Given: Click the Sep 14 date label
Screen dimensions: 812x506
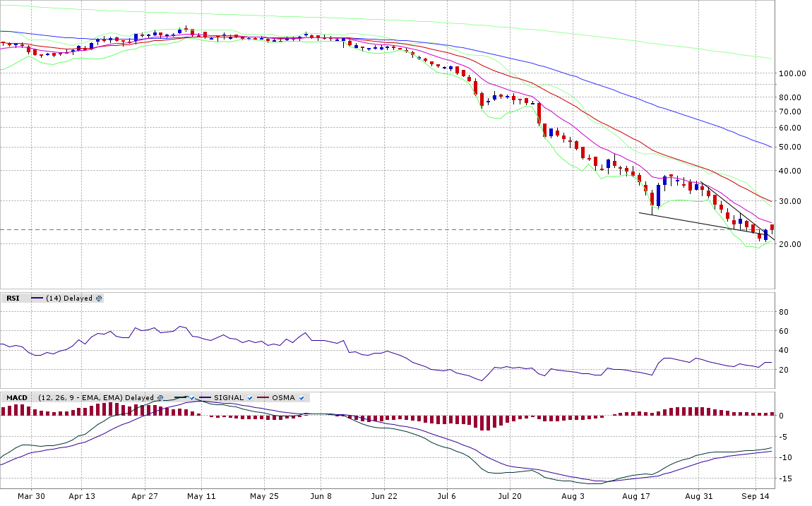Looking at the screenshot, I should coord(756,496).
